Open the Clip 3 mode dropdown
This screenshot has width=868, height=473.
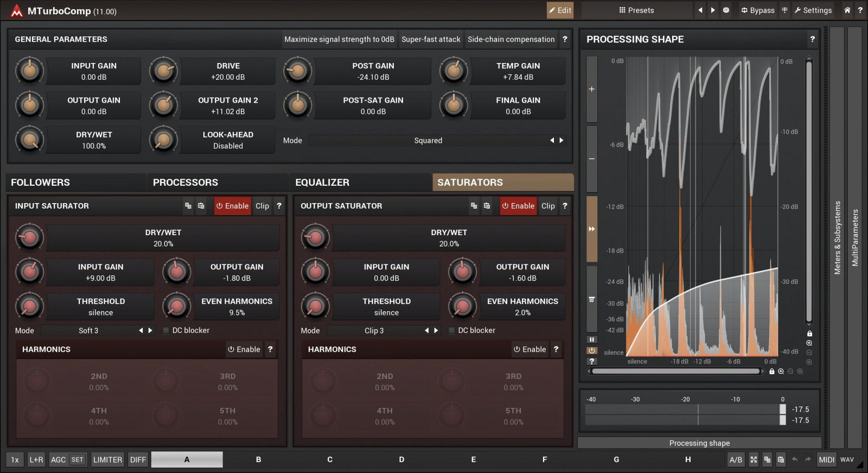coord(374,330)
